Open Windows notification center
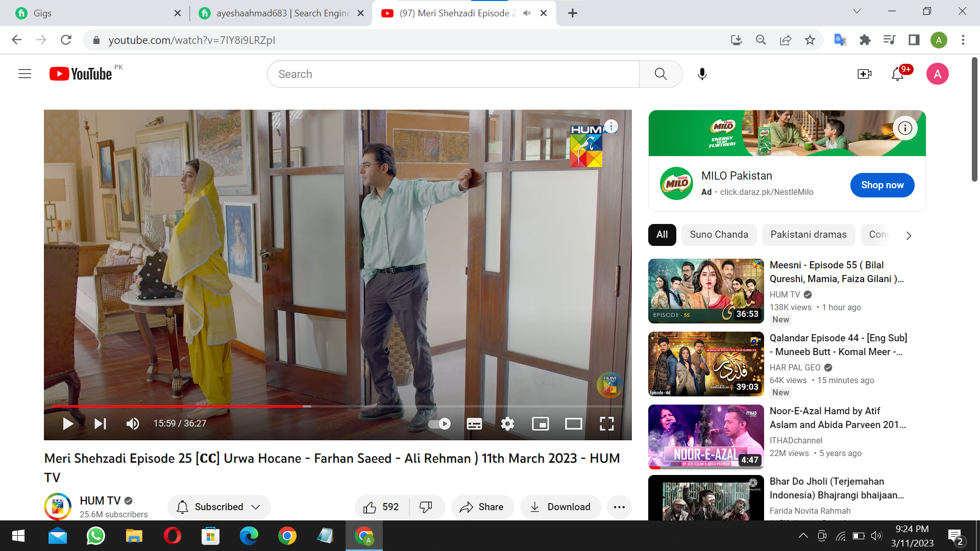Image resolution: width=980 pixels, height=551 pixels. [x=956, y=536]
